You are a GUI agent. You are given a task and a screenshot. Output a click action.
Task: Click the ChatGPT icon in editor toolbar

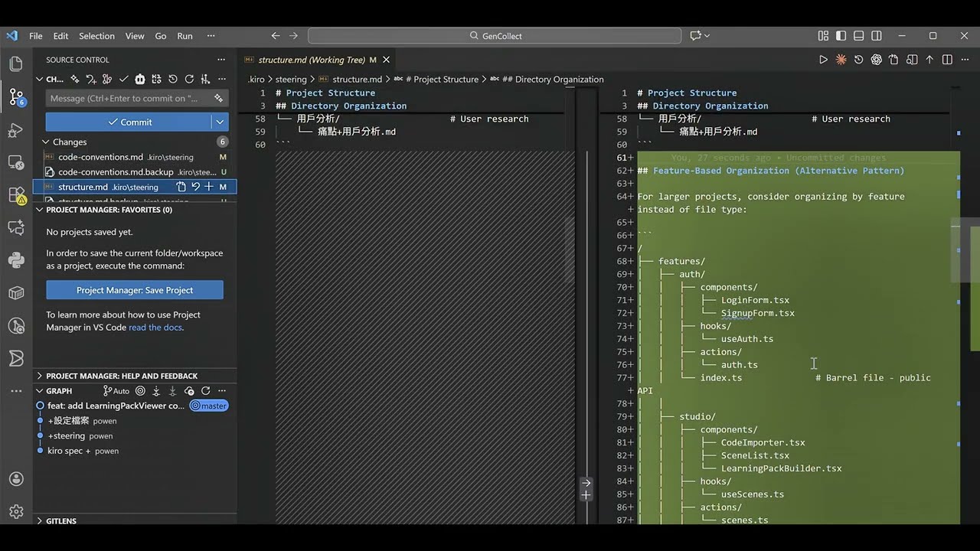click(877, 60)
